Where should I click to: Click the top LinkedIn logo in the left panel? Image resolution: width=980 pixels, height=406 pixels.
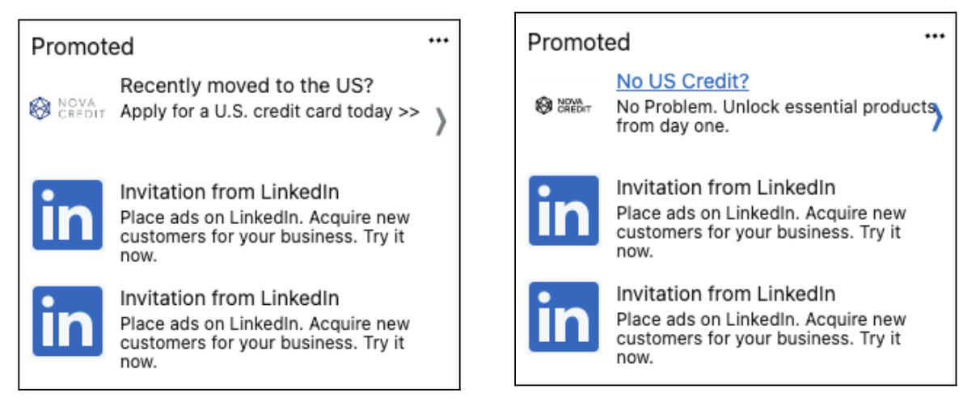(68, 215)
